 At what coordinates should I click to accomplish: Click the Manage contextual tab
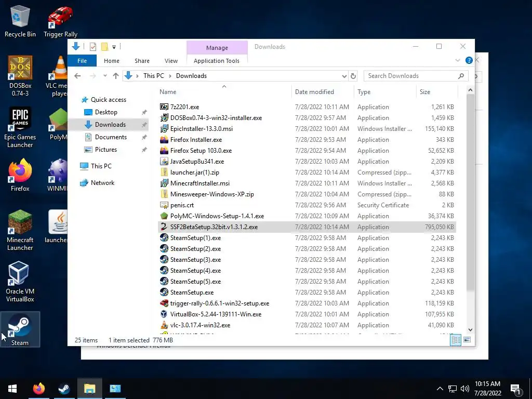pos(217,48)
